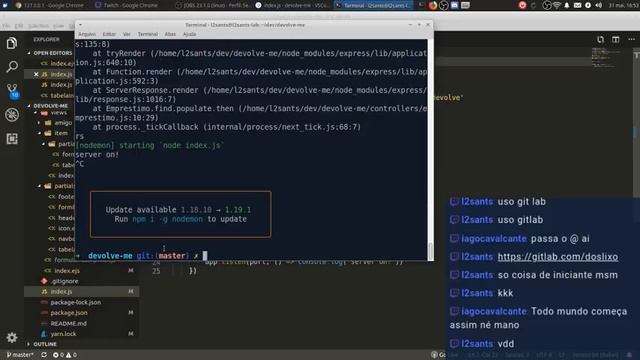Screen dimensions: 640x360
Task: Click the terminal prompt after devolve-me git:(master)
Action: (205, 256)
